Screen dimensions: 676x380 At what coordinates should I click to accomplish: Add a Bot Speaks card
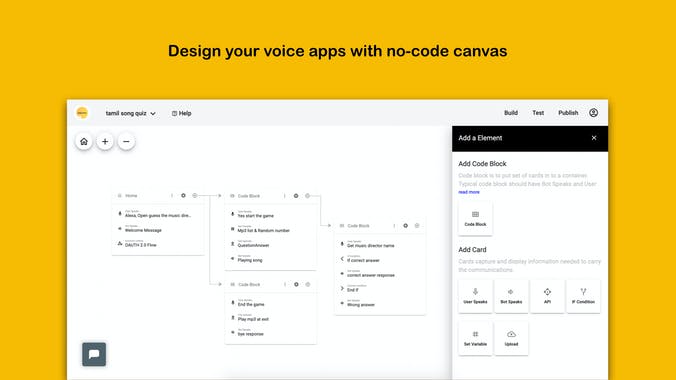511,296
